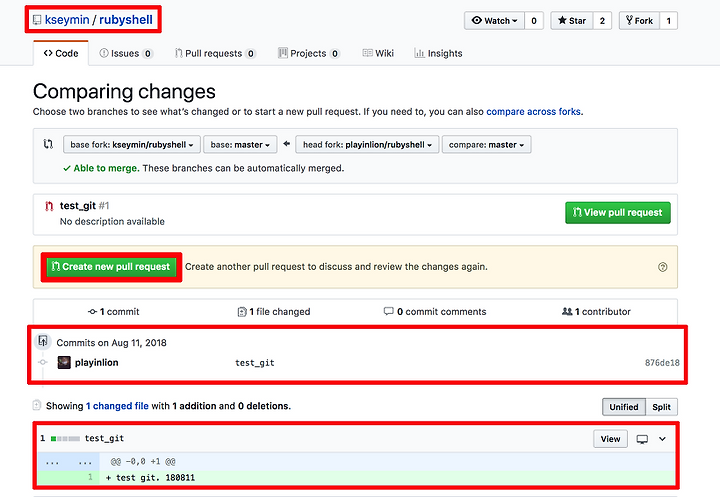The width and height of the screenshot is (720, 497).
Task: Fork the repository
Action: [x=639, y=21]
